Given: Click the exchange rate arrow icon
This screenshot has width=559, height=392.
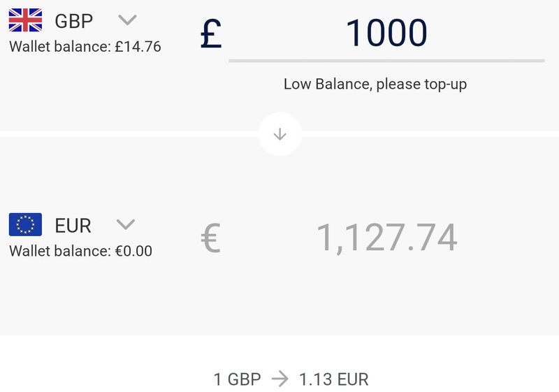Looking at the screenshot, I should point(280,379).
